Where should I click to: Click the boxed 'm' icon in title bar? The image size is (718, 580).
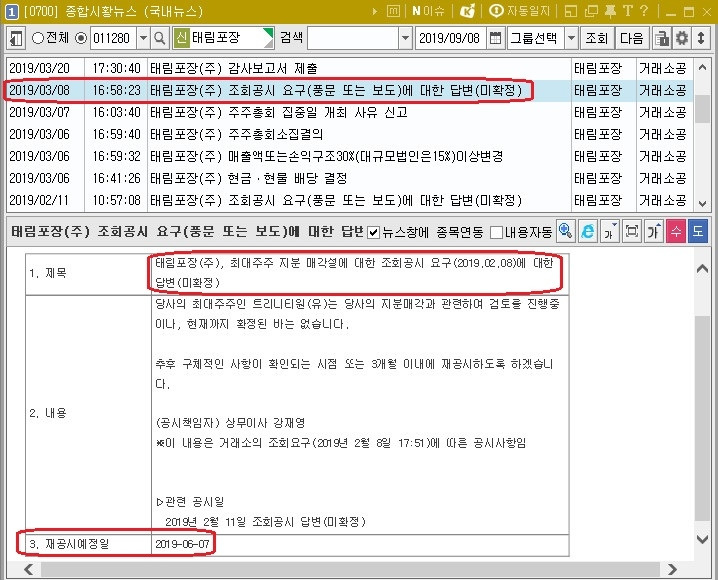(x=393, y=11)
